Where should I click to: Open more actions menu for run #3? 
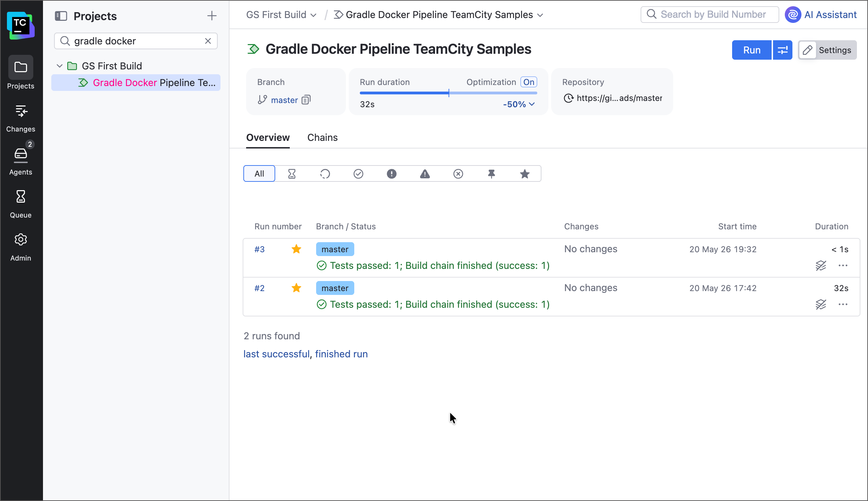pos(843,266)
